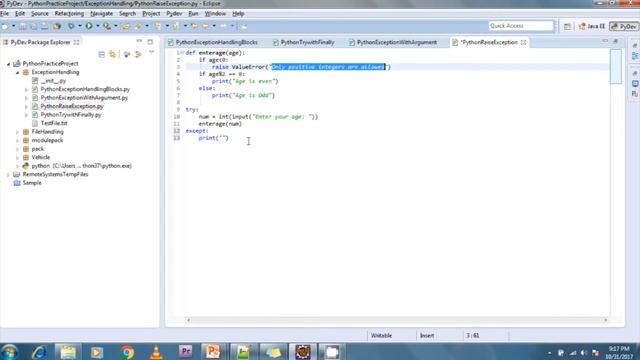Open the Source menu
The height and width of the screenshot is (360, 640).
pyautogui.click(x=40, y=13)
